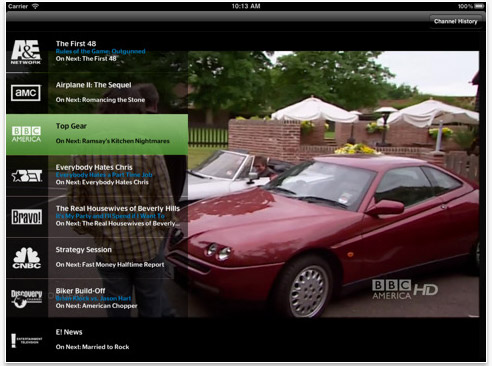Image resolution: width=492 pixels, height=366 pixels.
Task: Tap On Next: The First 48
Action: 86,59
